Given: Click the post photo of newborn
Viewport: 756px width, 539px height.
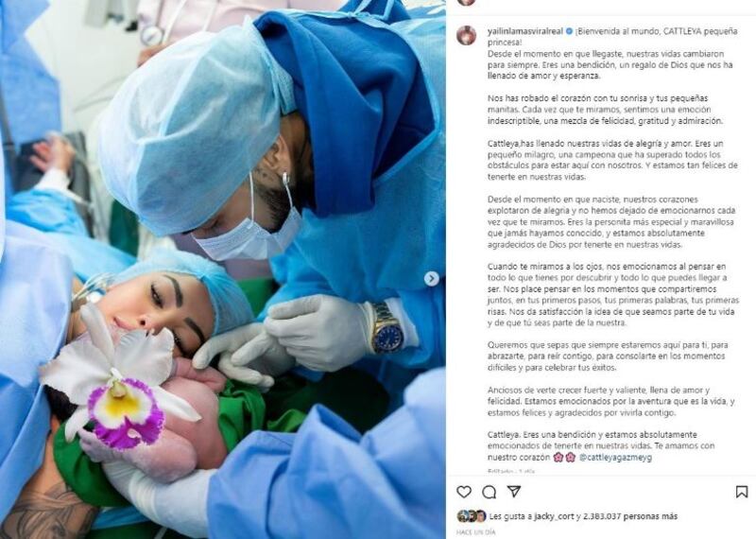Looking at the screenshot, I should (223, 269).
